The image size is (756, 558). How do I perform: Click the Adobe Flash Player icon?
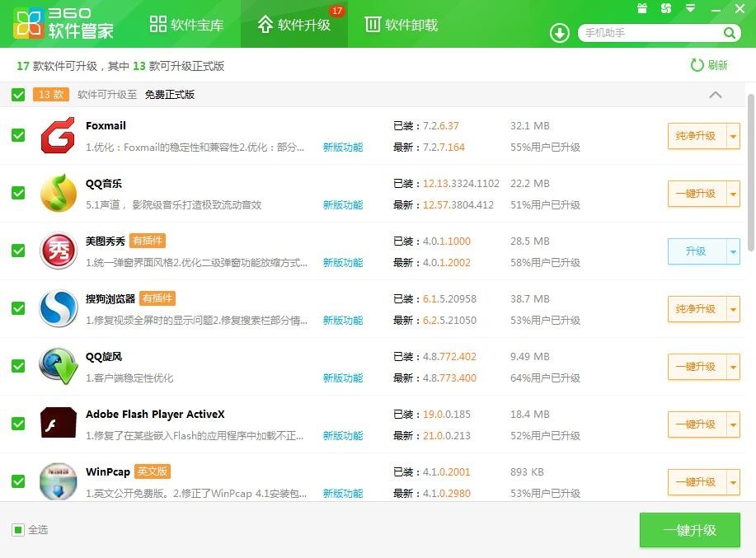[x=58, y=423]
